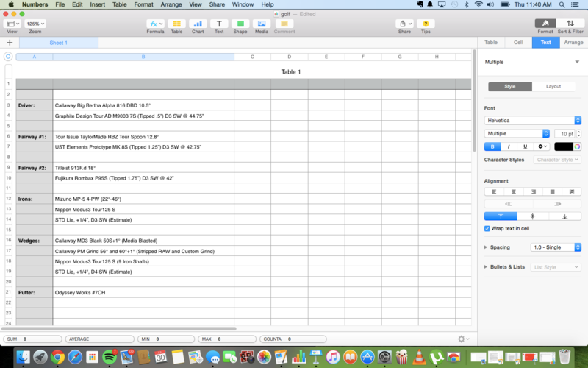Open the Multiple paragraph style dropdown arrow
Image resolution: width=588 pixels, height=368 pixels.
[x=577, y=62]
